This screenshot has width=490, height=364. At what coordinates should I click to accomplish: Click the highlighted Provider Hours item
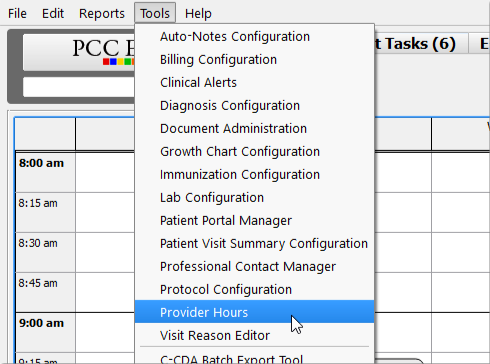[255, 312]
